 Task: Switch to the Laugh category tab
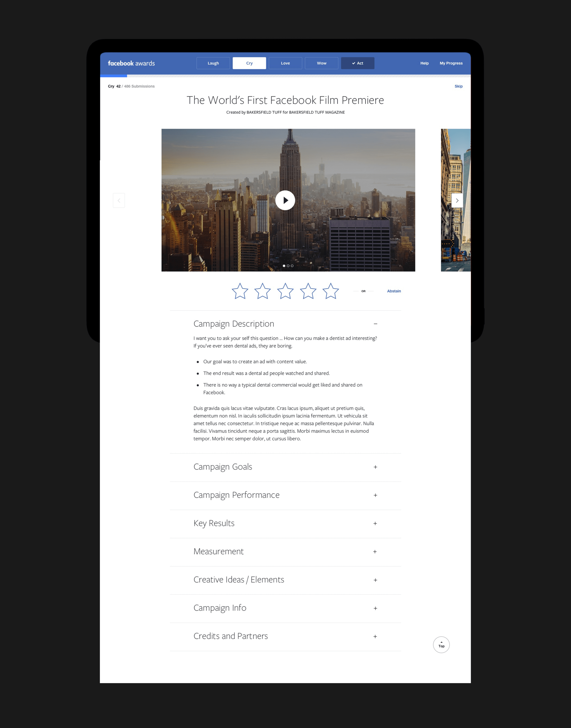pyautogui.click(x=213, y=63)
